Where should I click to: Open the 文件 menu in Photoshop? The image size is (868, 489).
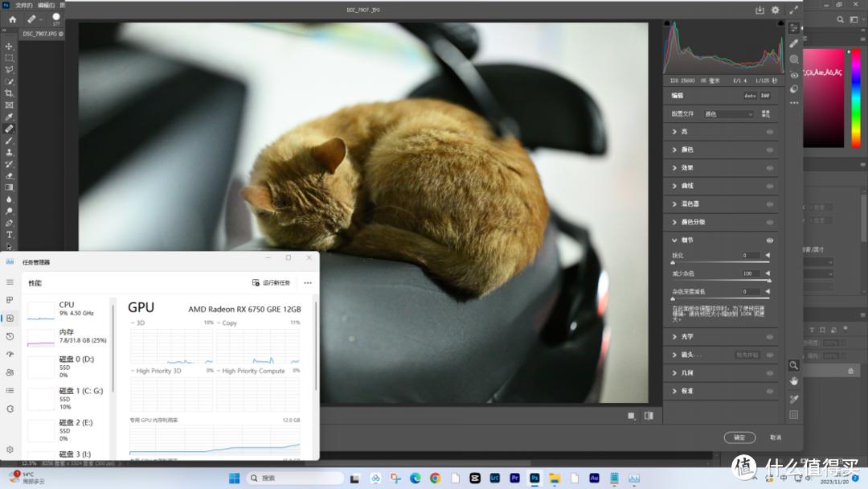pos(24,5)
